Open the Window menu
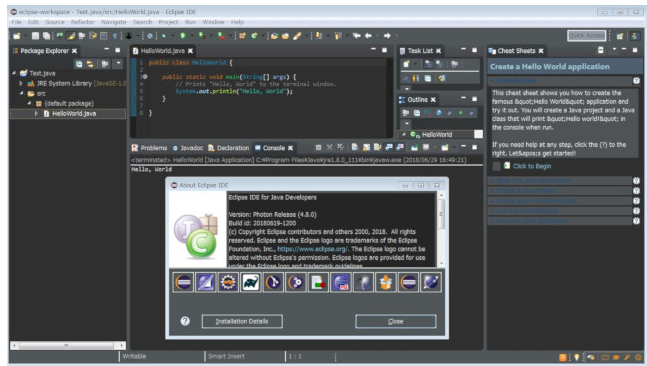This screenshot has height=366, width=647. tap(213, 22)
